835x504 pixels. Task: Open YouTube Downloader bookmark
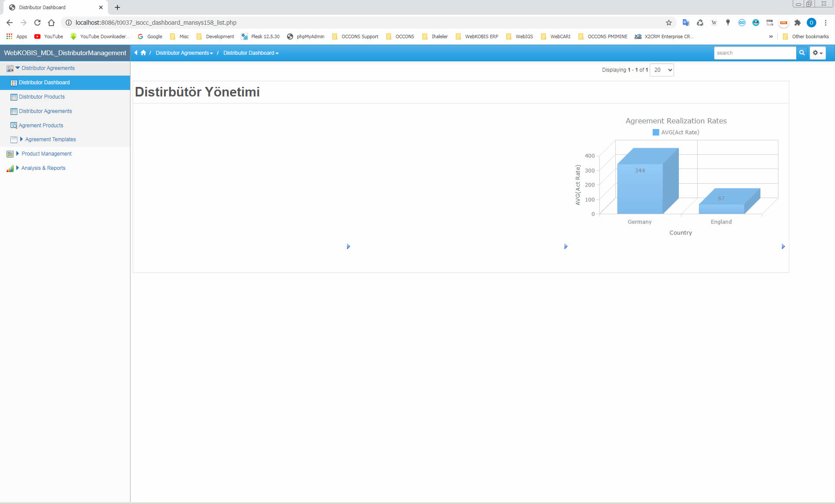point(100,36)
